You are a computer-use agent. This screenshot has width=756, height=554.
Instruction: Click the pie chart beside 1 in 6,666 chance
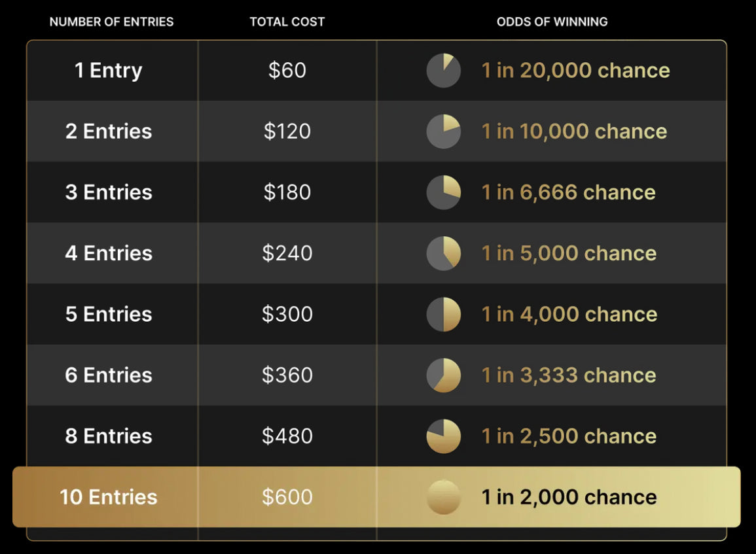pyautogui.click(x=444, y=192)
